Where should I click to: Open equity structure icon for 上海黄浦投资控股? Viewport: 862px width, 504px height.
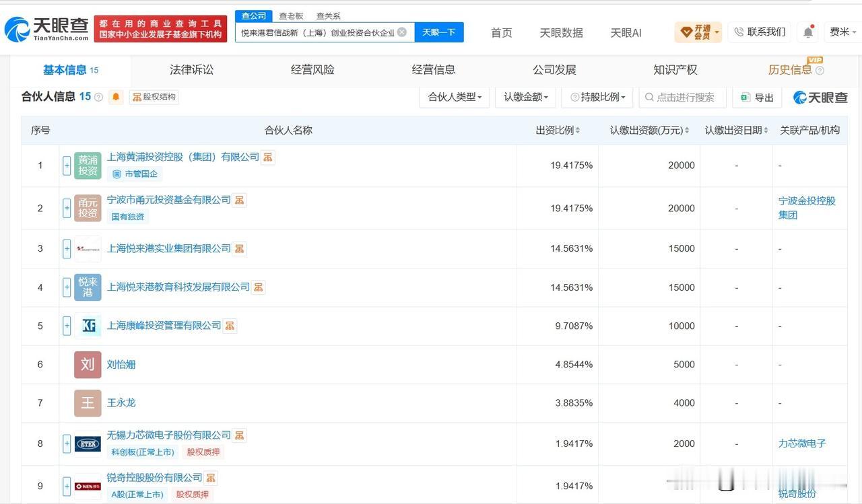click(268, 157)
